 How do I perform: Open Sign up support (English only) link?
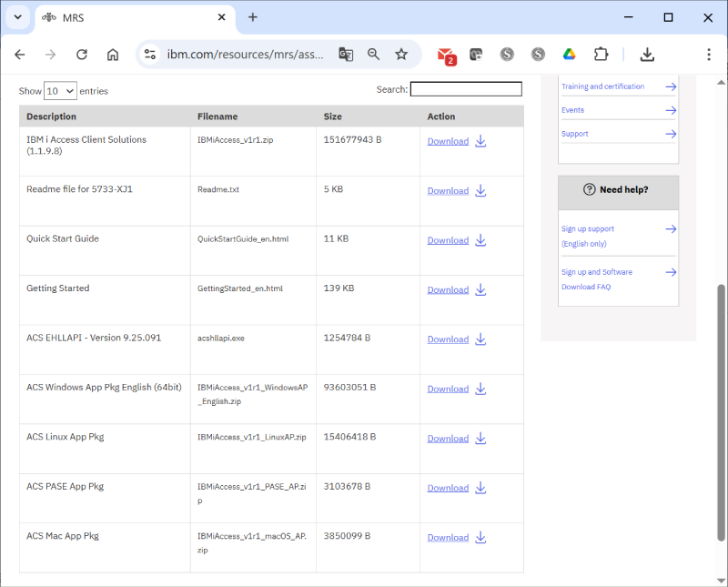587,237
